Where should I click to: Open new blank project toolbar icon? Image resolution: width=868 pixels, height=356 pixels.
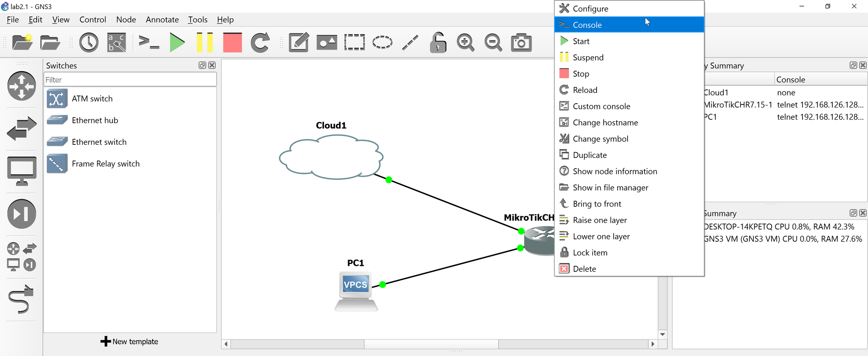[22, 42]
